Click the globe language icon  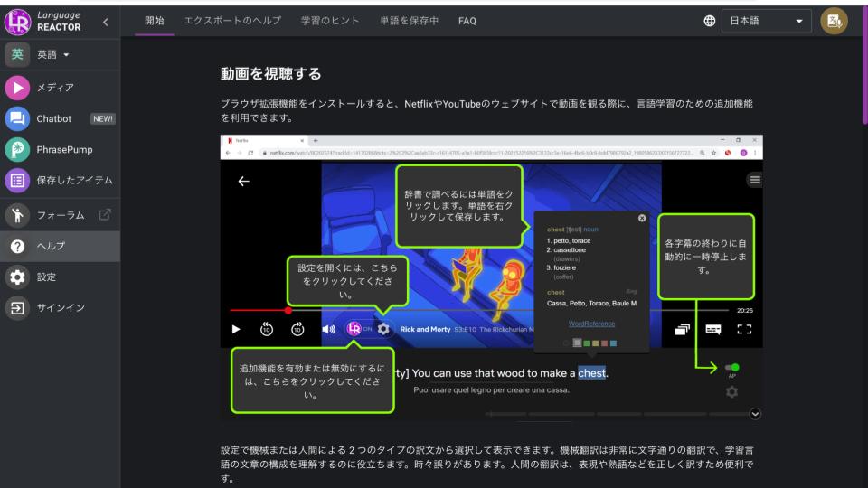709,21
